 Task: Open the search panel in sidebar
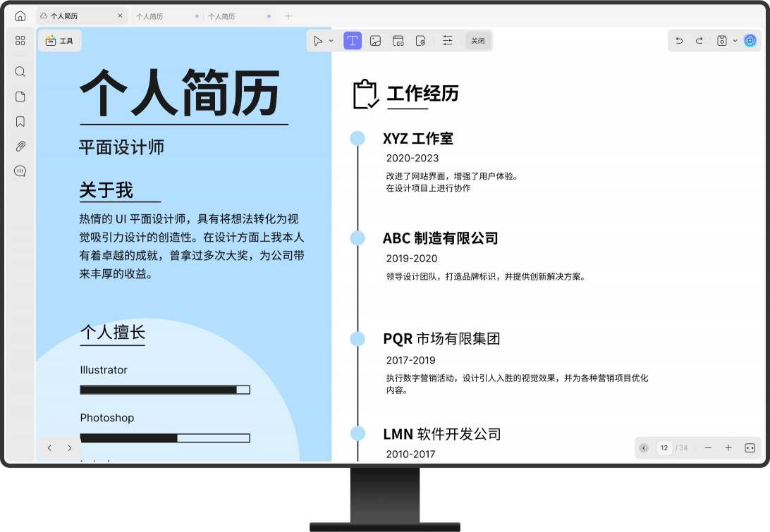20,72
